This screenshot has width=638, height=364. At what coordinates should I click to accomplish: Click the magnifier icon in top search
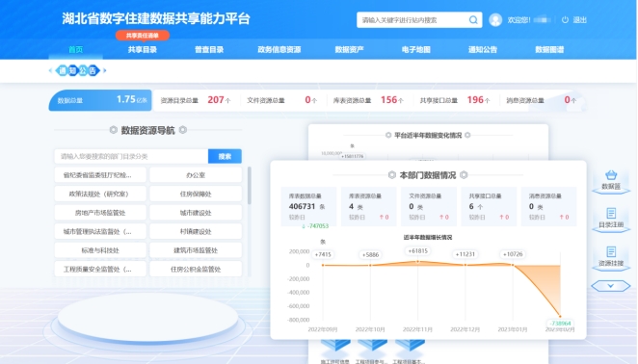coord(473,19)
